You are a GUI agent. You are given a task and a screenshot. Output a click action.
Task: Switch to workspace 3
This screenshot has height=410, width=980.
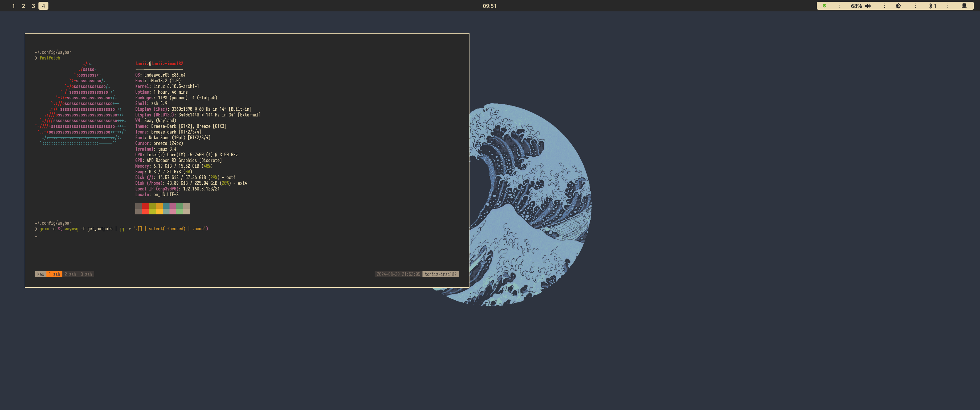pos(34,6)
